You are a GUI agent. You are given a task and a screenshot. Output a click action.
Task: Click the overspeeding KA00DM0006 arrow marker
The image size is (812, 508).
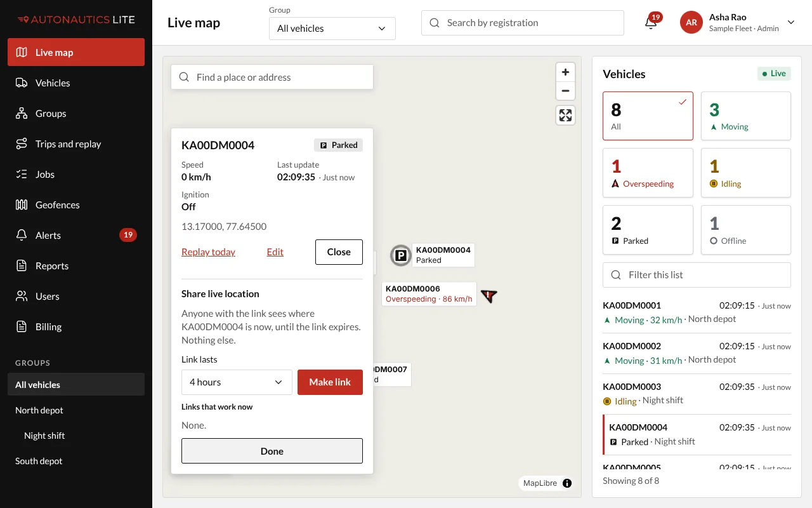click(x=488, y=295)
